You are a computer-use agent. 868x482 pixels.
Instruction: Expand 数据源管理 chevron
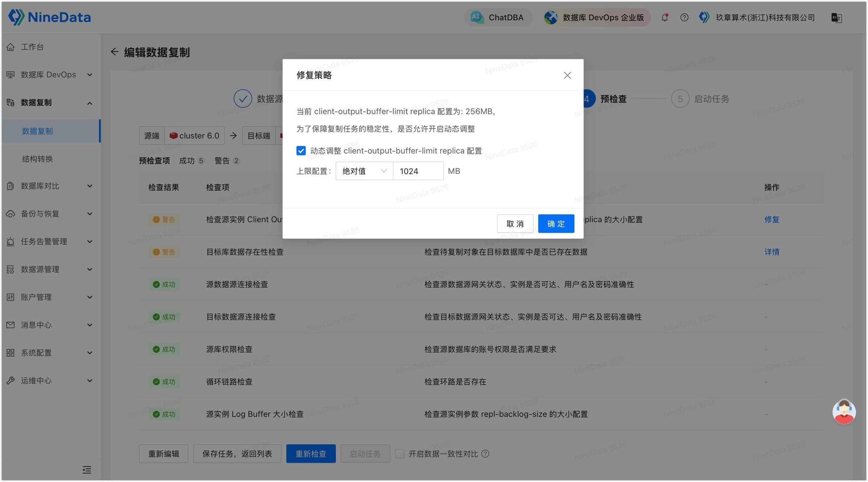pos(89,269)
